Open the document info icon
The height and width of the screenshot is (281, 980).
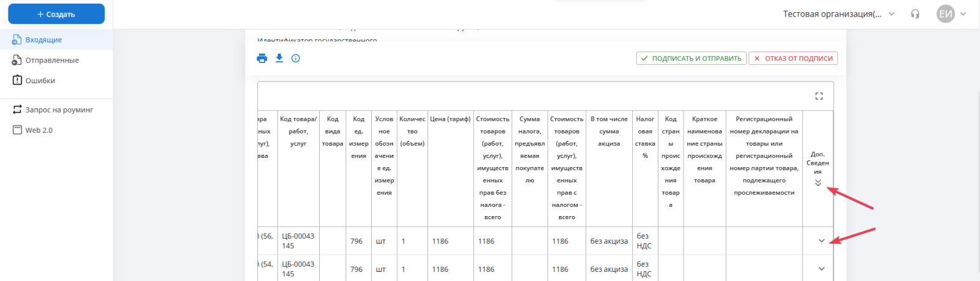coord(296,58)
